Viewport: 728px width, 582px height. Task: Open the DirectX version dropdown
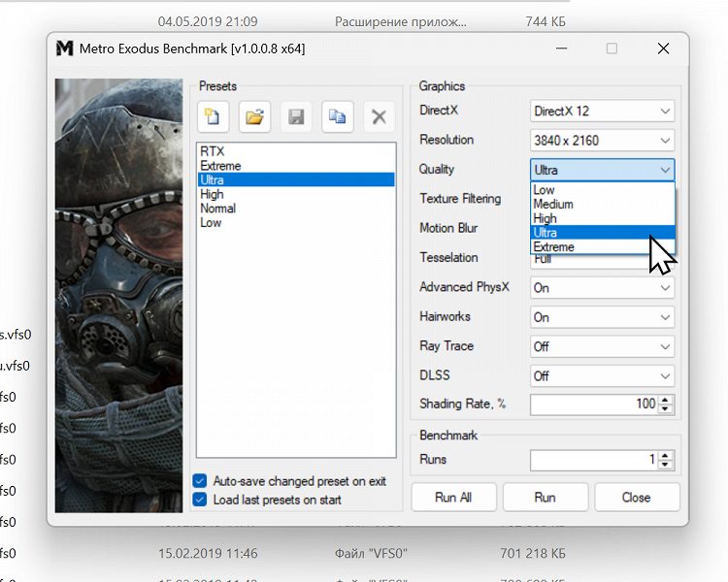(x=602, y=111)
